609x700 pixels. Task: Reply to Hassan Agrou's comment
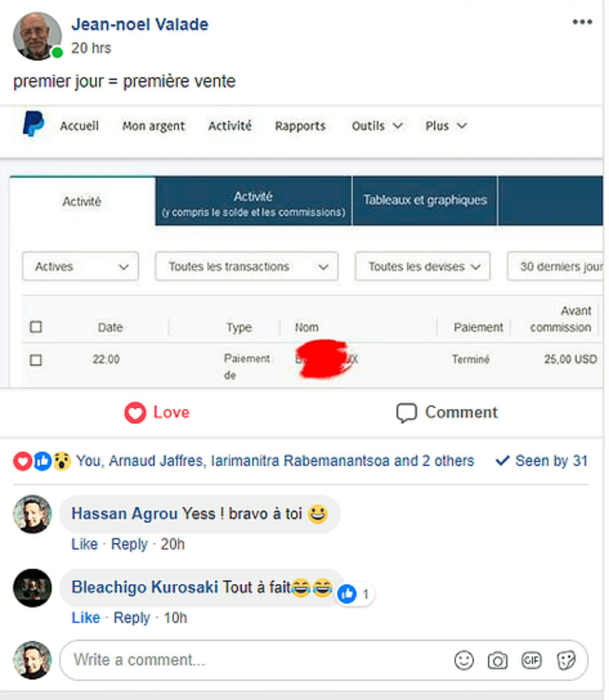click(x=129, y=544)
